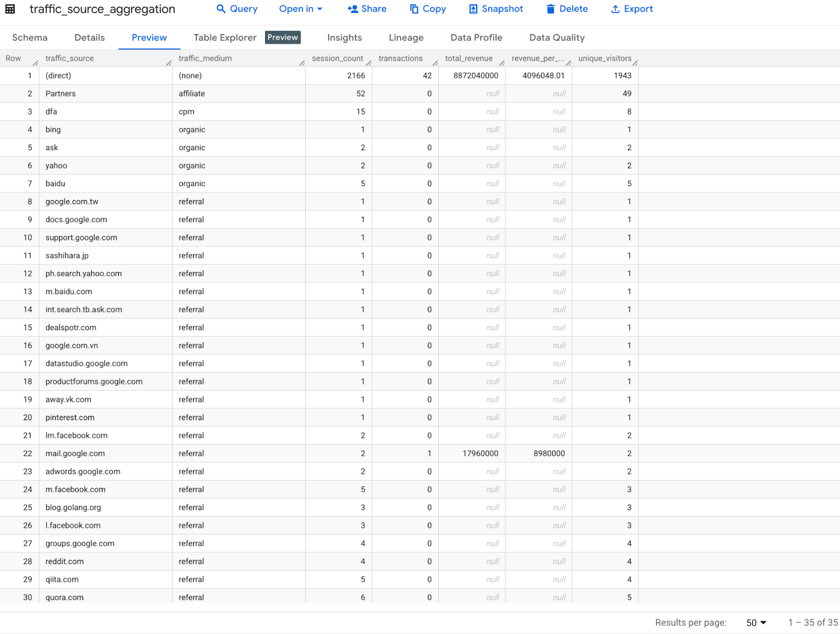Switch to the Schema tab
Screen dimensions: 840x634
(30, 38)
